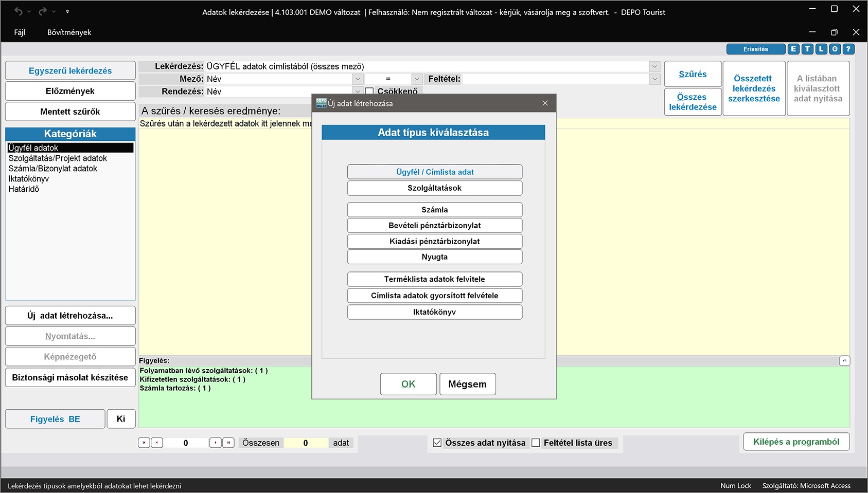Expand the Lekérdezés dropdown list
868x493 pixels.
coord(654,66)
